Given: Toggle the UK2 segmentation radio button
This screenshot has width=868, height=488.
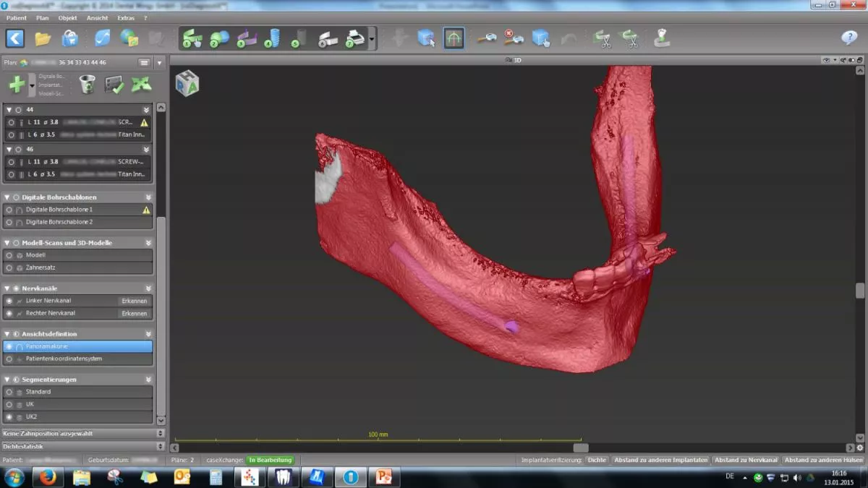Looking at the screenshot, I should 9,417.
